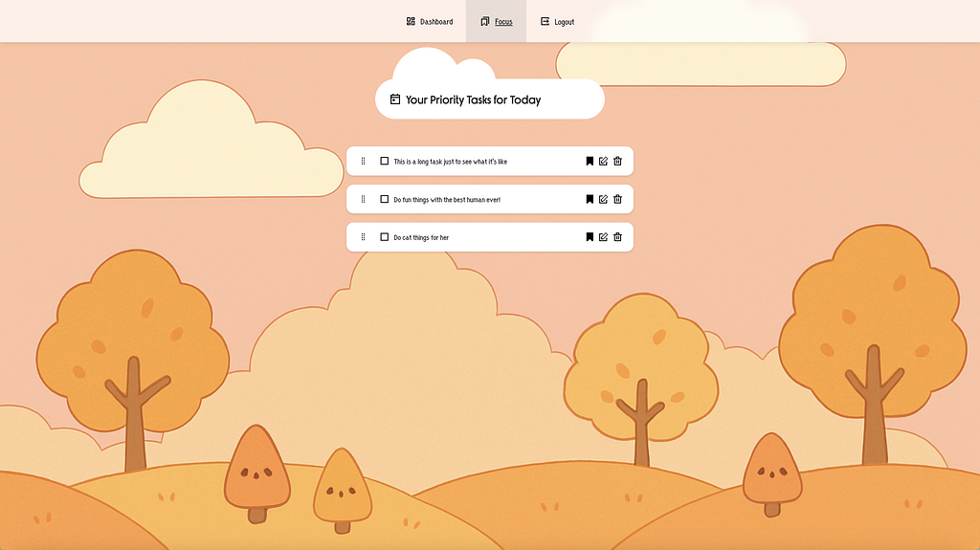Click bookmark icon on the long task row

click(x=590, y=162)
